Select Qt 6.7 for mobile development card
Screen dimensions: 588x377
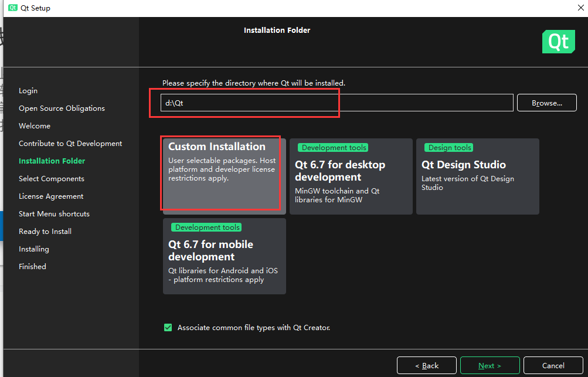[x=225, y=256]
